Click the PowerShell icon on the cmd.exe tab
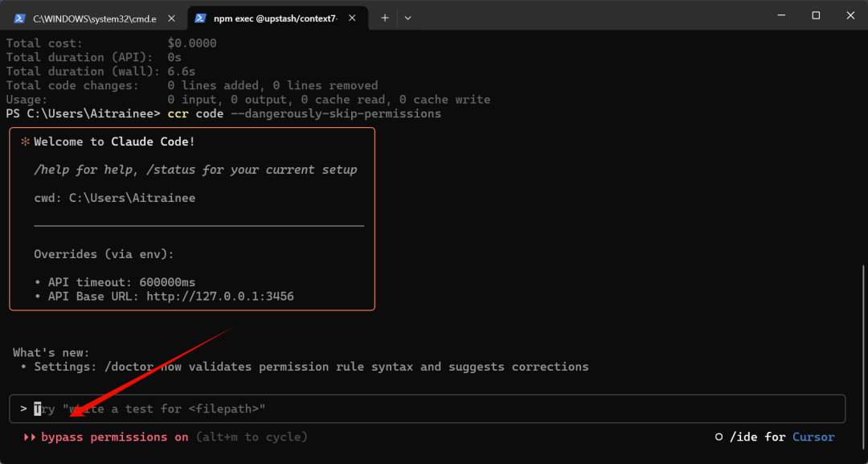868x464 pixels. [19, 17]
